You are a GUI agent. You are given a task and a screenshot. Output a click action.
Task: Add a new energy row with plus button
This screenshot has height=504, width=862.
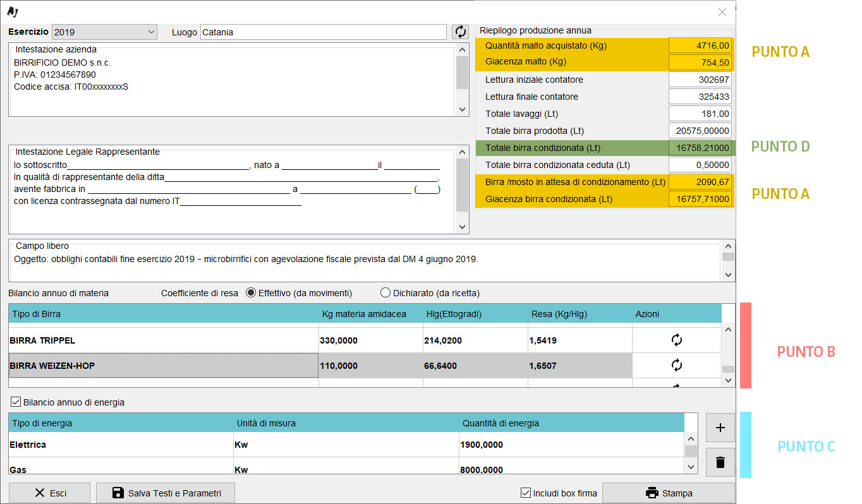click(x=720, y=428)
